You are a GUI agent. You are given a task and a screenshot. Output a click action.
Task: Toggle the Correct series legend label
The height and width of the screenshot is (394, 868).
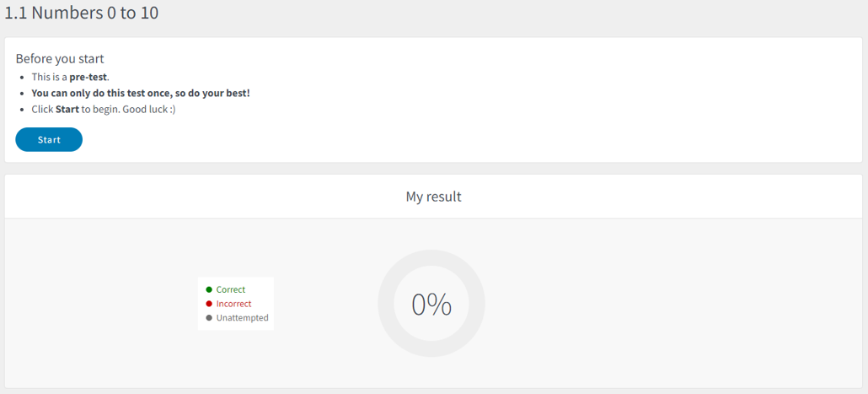pyautogui.click(x=231, y=290)
